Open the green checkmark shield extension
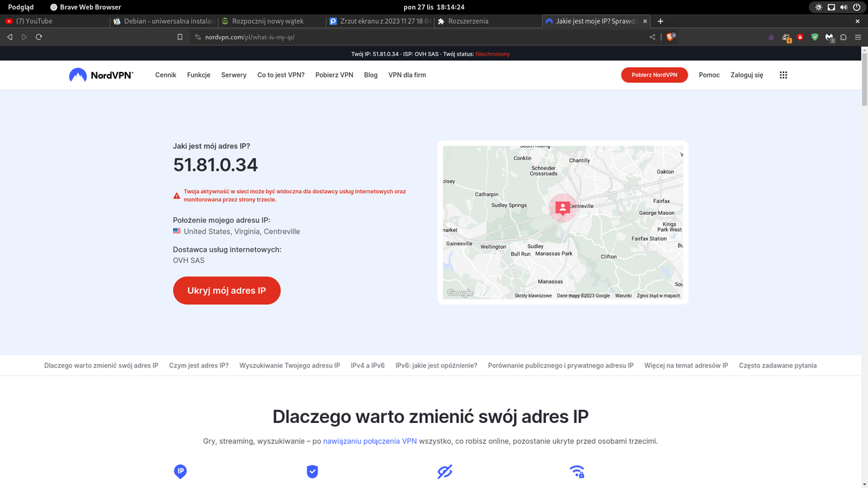 tap(814, 37)
